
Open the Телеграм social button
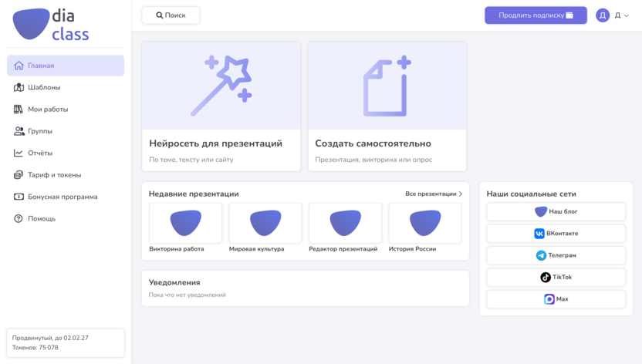point(556,255)
